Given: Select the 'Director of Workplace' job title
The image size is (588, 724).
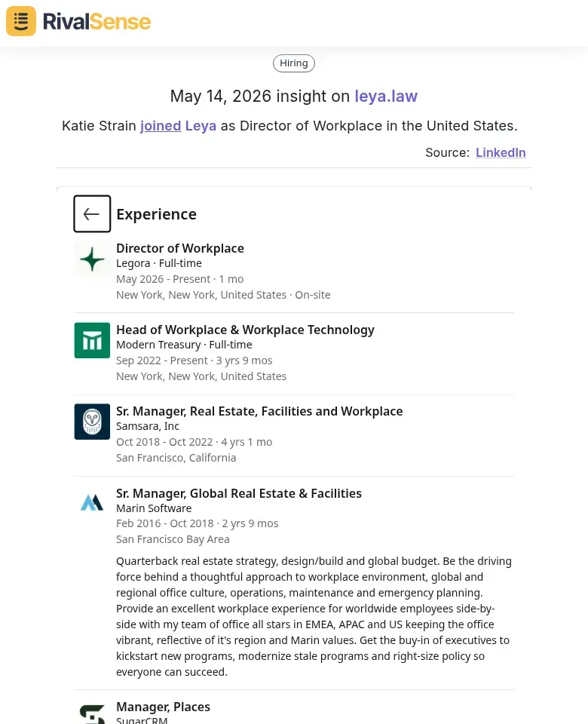Looking at the screenshot, I should (x=180, y=248).
